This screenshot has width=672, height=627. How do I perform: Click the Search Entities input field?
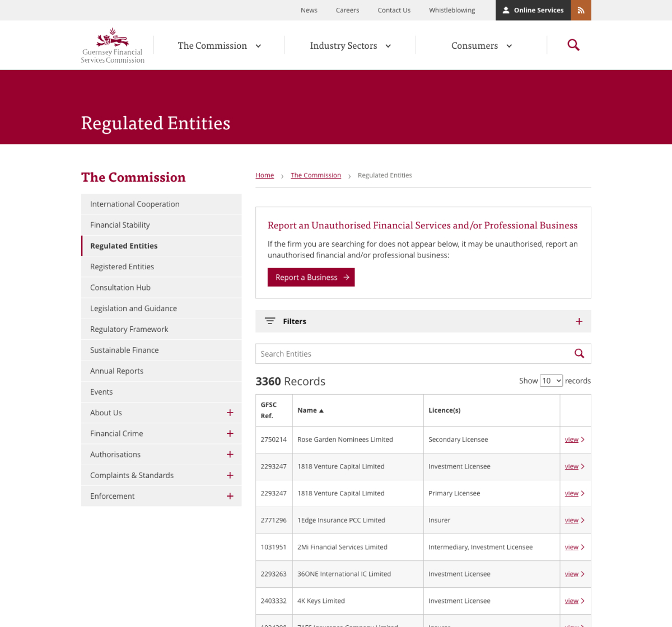[x=392, y=353]
